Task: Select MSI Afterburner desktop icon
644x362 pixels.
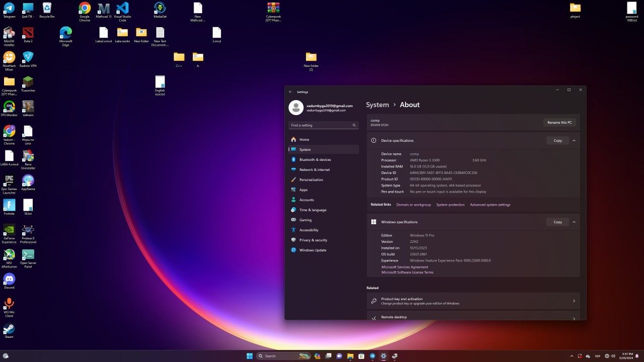Action: [9, 258]
